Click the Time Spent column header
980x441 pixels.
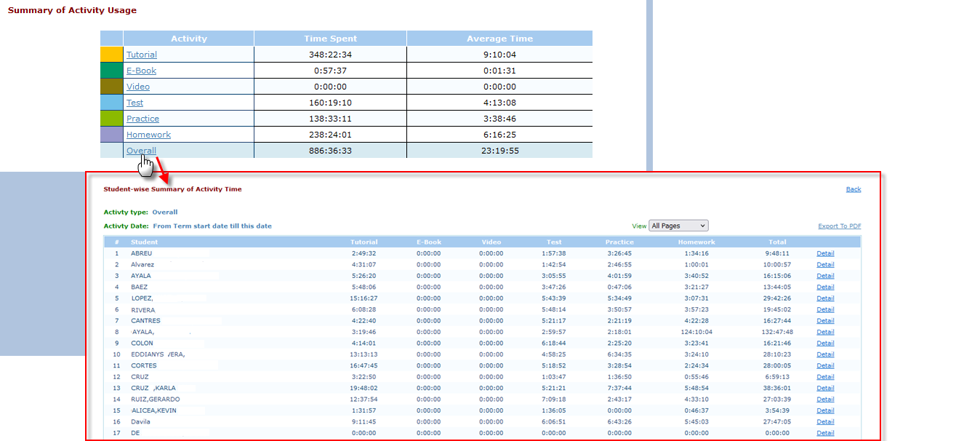[x=330, y=39]
